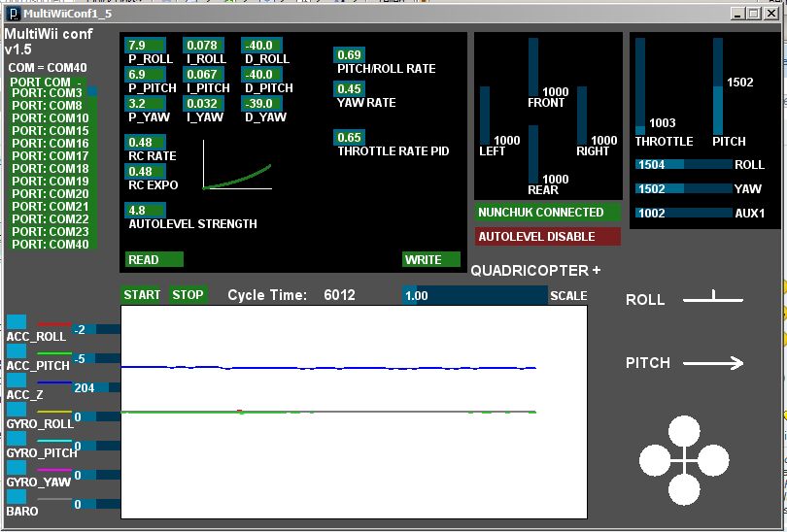The width and height of the screenshot is (787, 532).
Task: Click the RC RATE value field
Action: 145,142
